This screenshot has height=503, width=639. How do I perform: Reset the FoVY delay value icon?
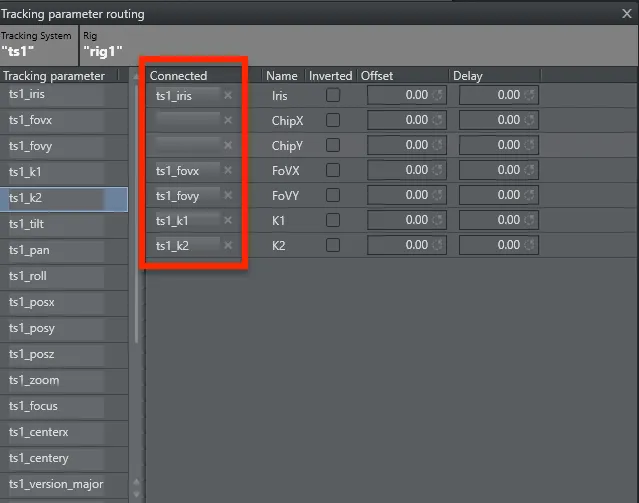[x=530, y=195]
